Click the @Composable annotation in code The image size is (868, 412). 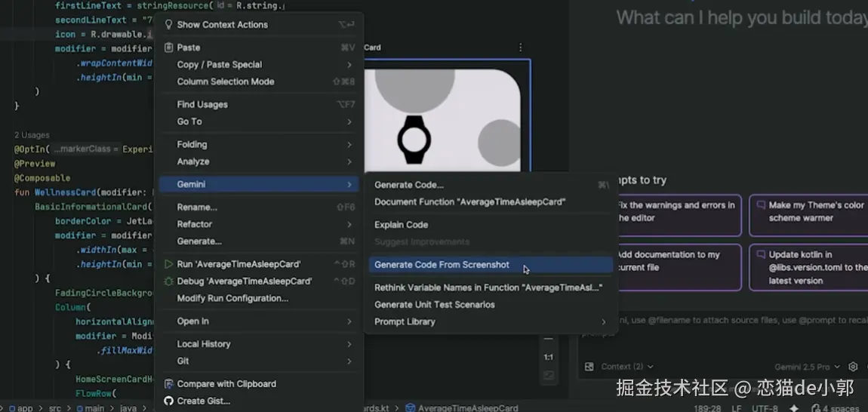point(42,178)
